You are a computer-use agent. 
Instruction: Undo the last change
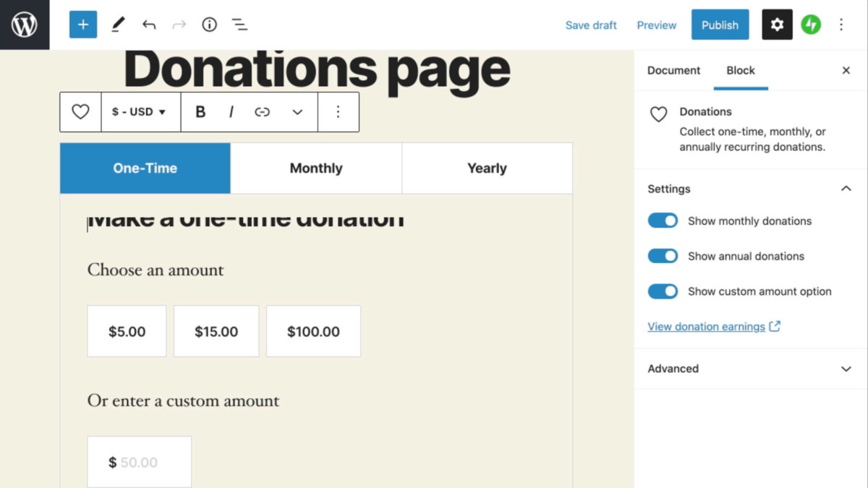149,25
